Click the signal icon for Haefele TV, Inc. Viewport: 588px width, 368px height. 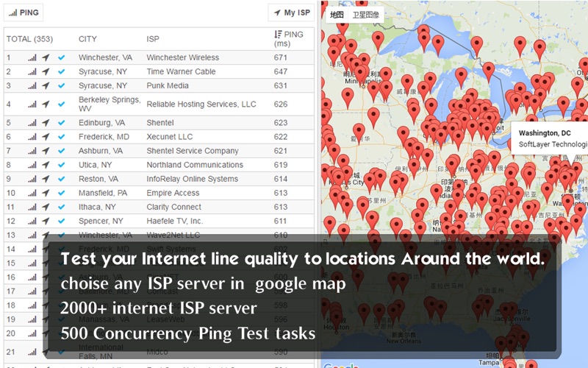32,222
